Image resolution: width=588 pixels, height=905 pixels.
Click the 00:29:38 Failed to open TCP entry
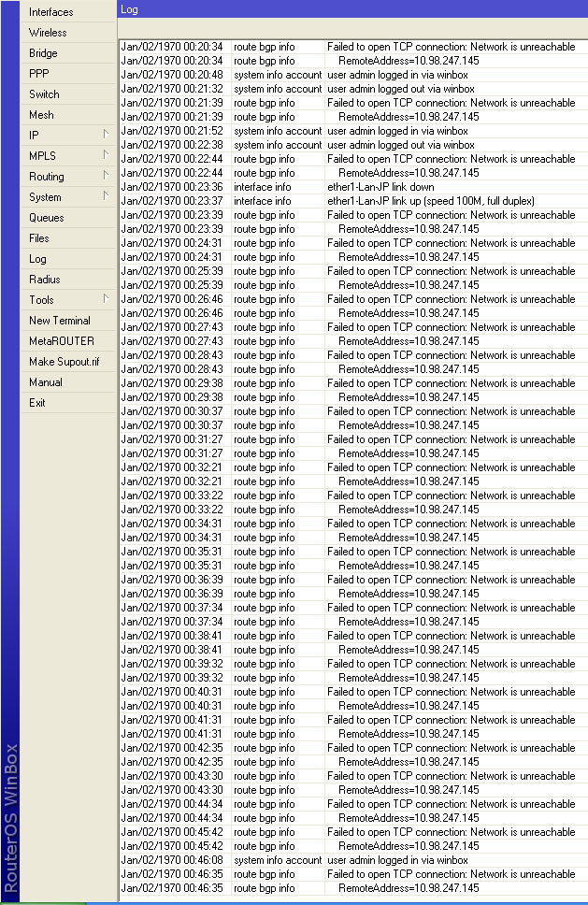click(x=353, y=383)
